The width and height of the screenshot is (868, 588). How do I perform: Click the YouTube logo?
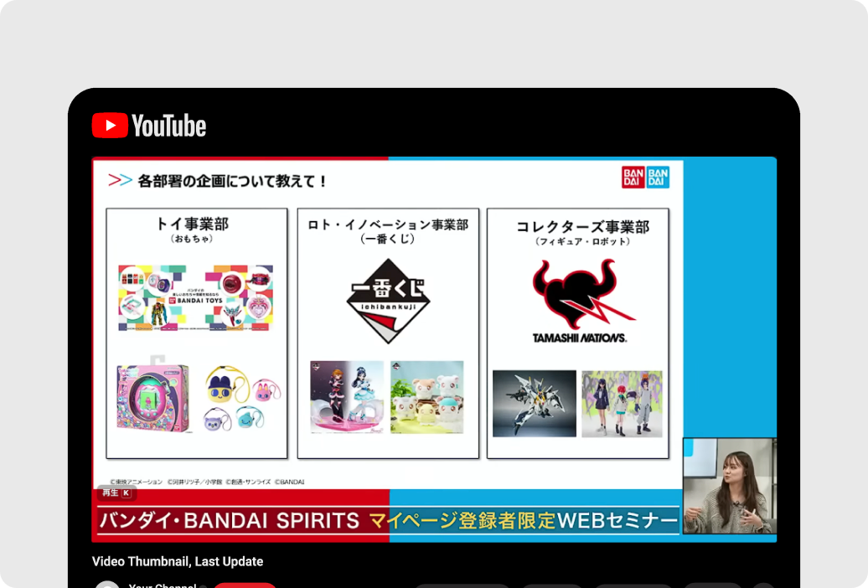149,126
